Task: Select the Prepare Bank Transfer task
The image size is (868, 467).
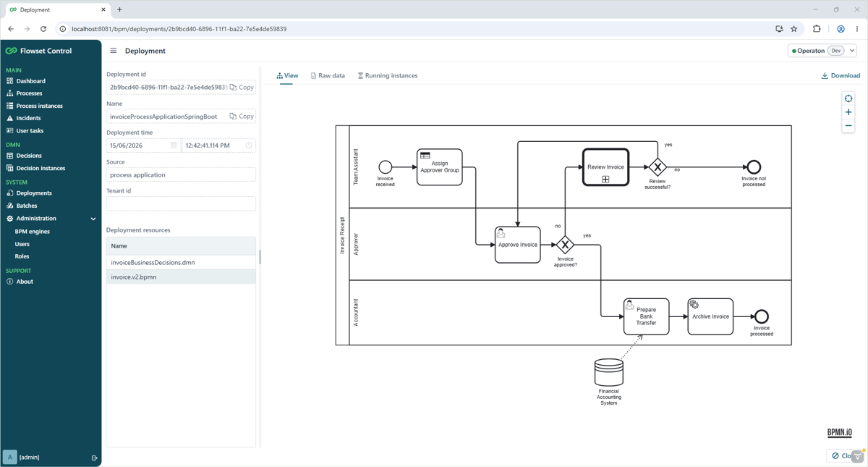Action: pos(647,316)
